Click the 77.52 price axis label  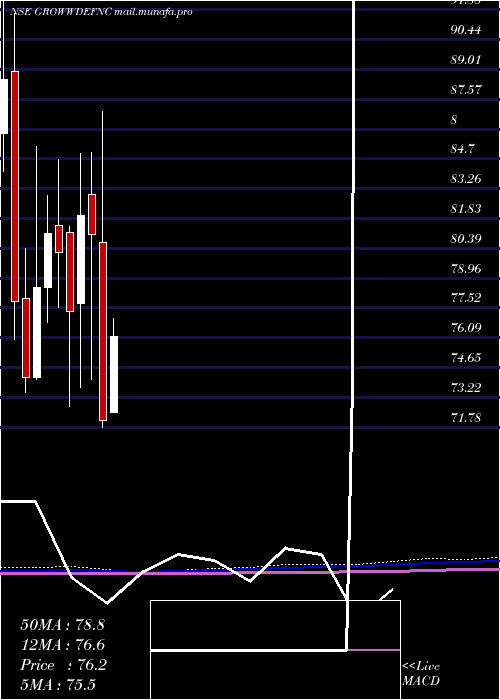pyautogui.click(x=466, y=298)
